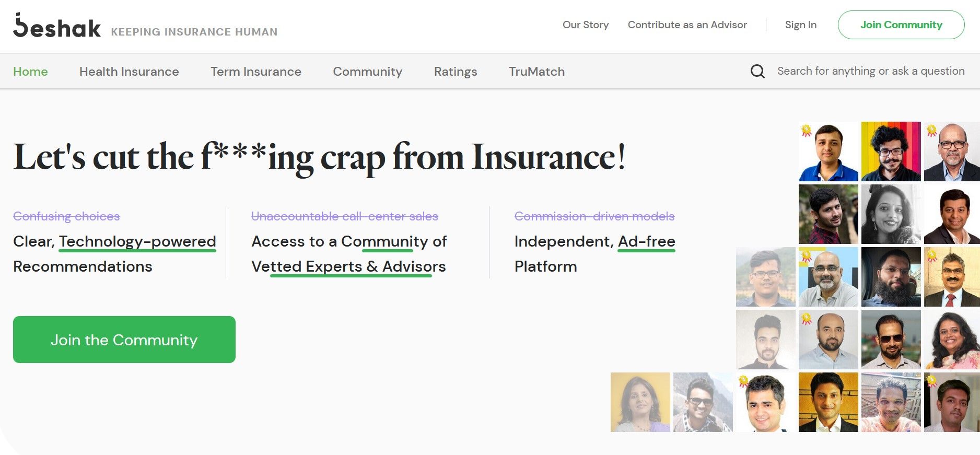Select the Home tab

pos(30,72)
